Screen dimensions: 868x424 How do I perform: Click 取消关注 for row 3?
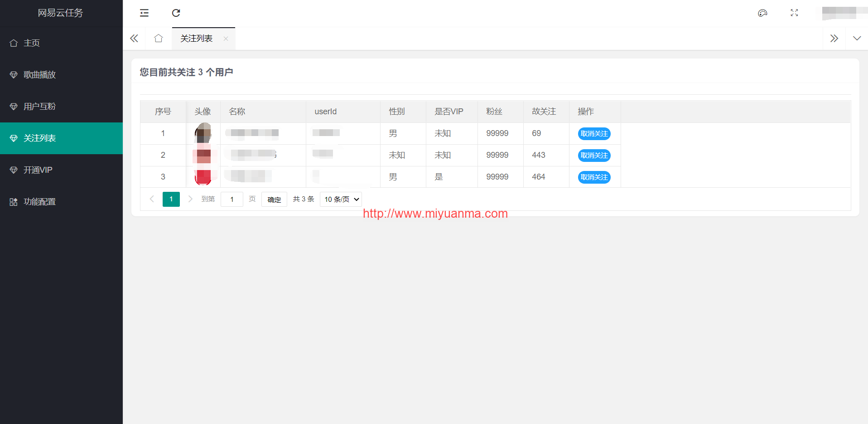pyautogui.click(x=594, y=177)
